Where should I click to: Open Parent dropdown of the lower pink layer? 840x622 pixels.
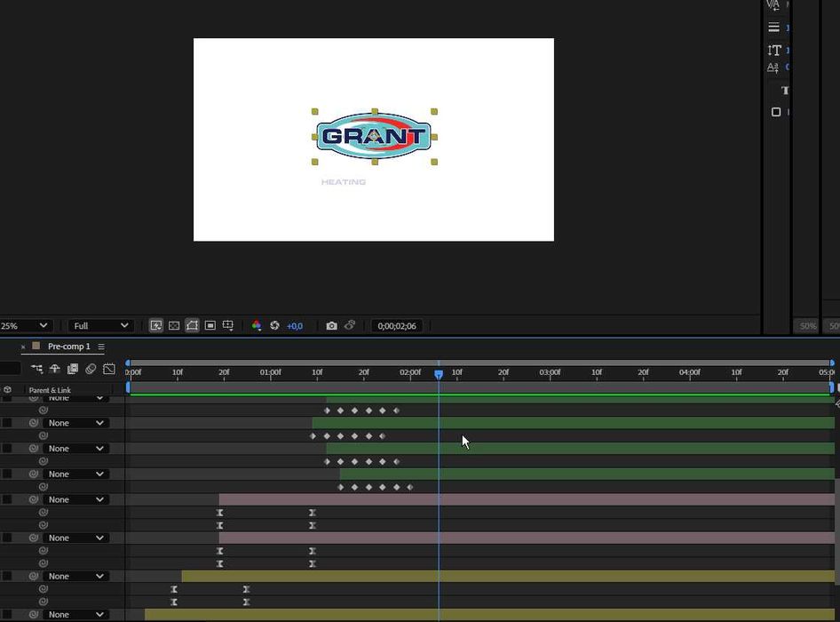click(75, 538)
